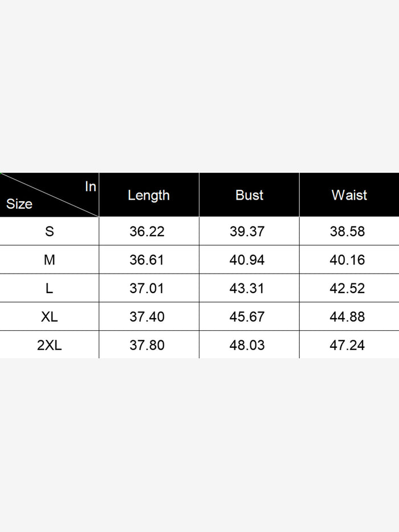Click the Waist column header
This screenshot has width=399, height=532.
point(349,195)
